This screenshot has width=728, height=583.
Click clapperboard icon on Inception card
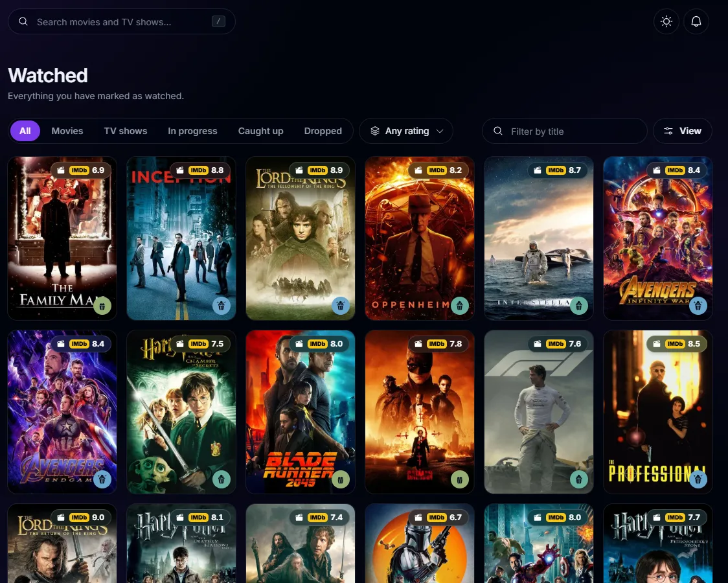coord(179,170)
